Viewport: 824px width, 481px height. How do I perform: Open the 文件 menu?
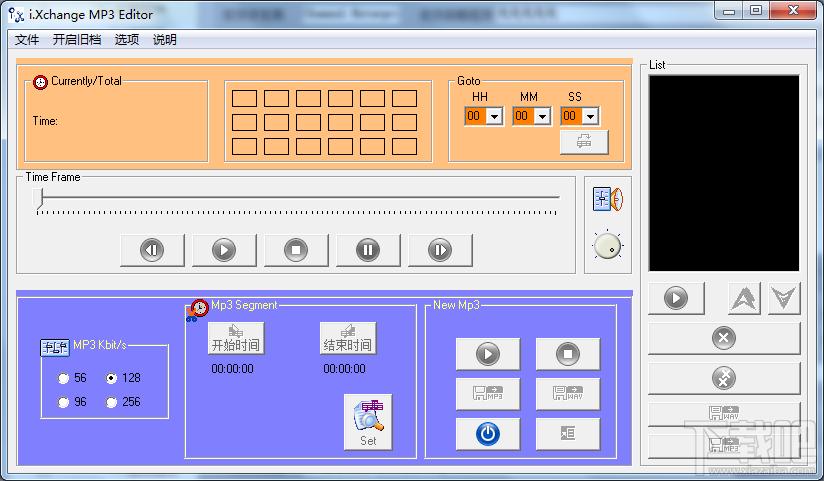pos(27,39)
